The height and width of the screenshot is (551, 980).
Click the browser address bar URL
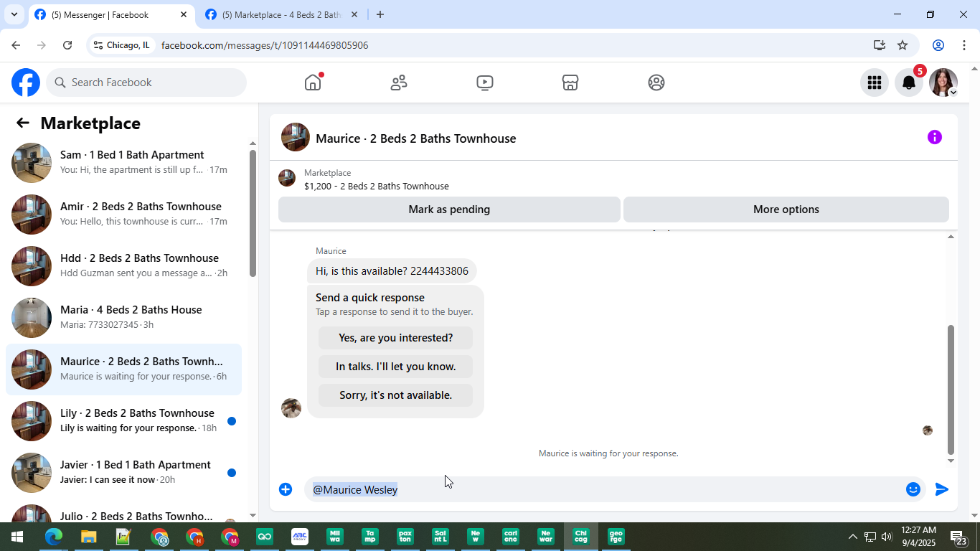coord(265,45)
